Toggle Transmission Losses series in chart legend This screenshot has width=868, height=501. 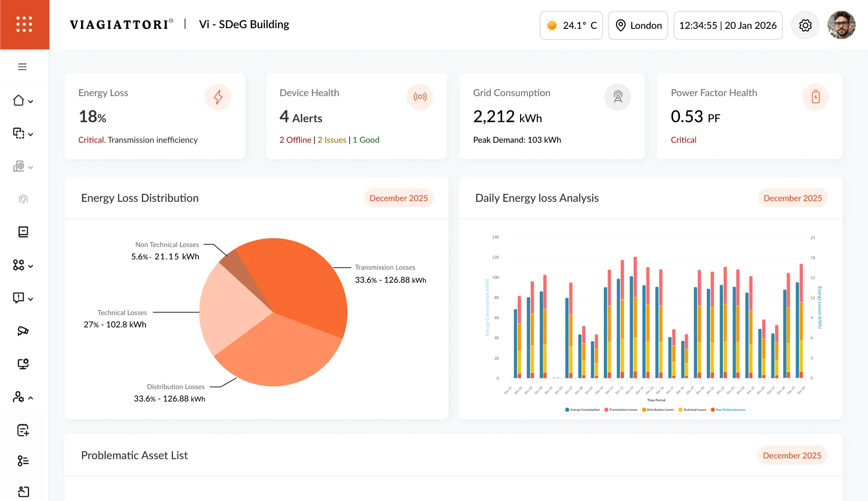[621, 410]
